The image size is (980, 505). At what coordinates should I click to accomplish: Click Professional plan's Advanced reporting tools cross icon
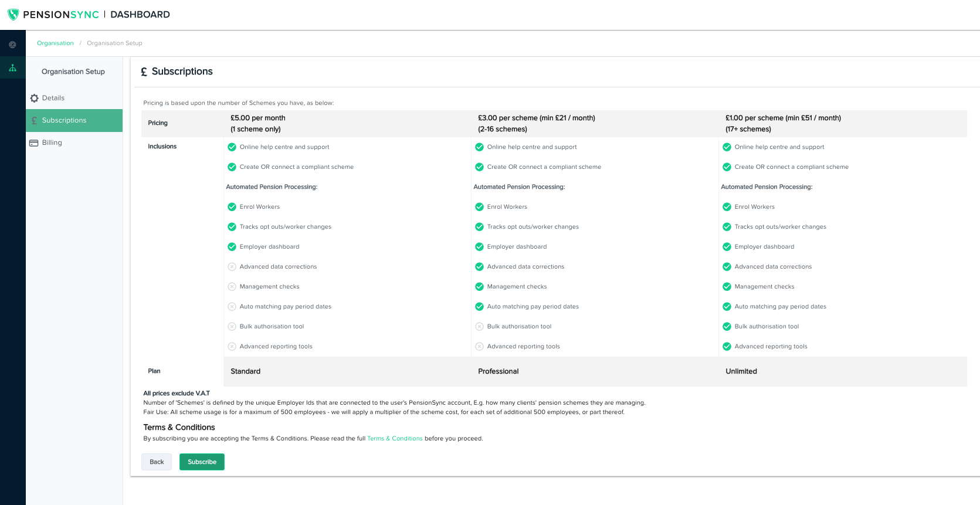click(x=479, y=347)
